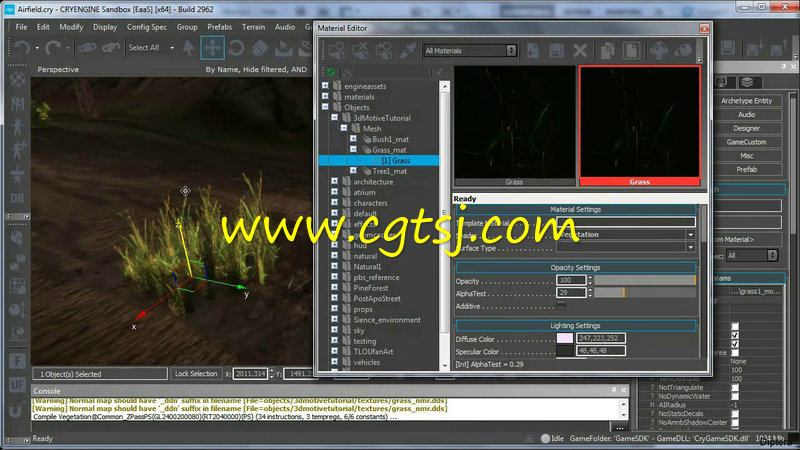
Task: Click the Unlink objects broken-chain icon
Action: pyautogui.click(x=111, y=48)
